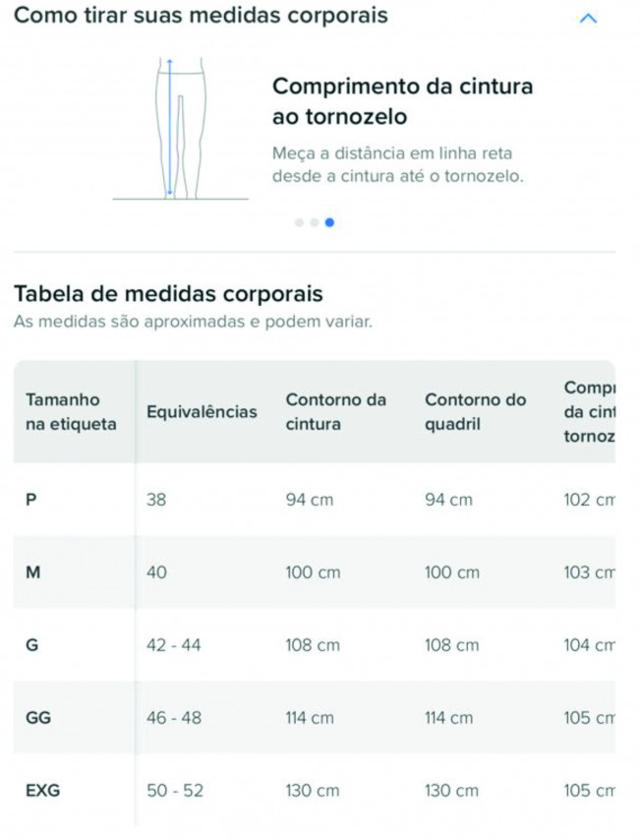Select the first carousel dot indicator
The image size is (640, 840).
click(x=299, y=222)
